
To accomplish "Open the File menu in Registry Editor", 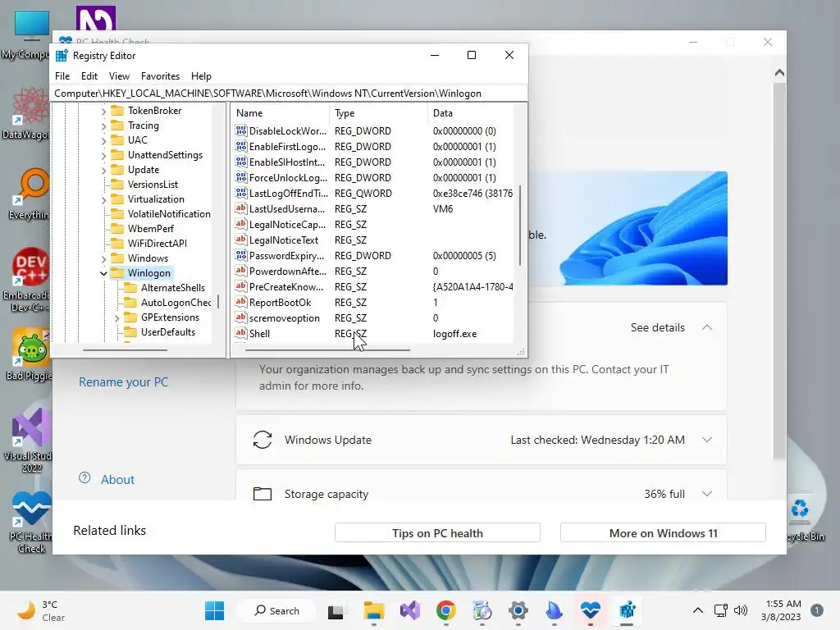I will tap(62, 76).
